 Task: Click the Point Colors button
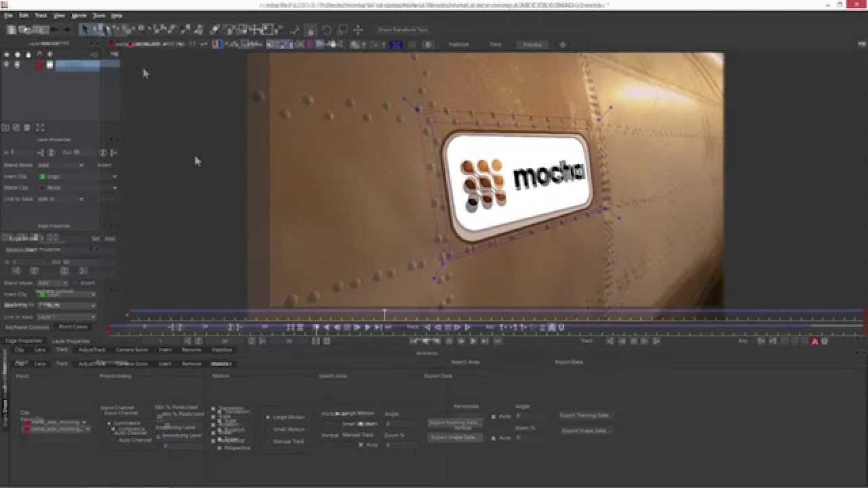click(73, 327)
